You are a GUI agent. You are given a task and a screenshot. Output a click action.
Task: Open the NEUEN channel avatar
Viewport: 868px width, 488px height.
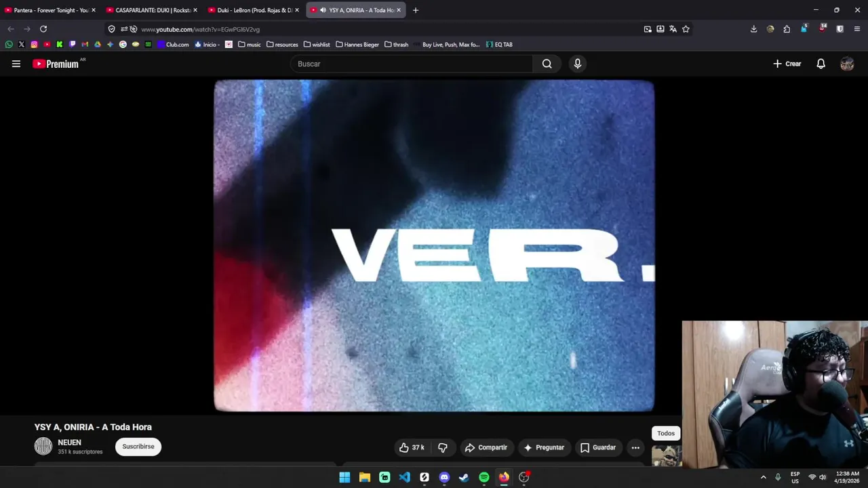pos(43,446)
